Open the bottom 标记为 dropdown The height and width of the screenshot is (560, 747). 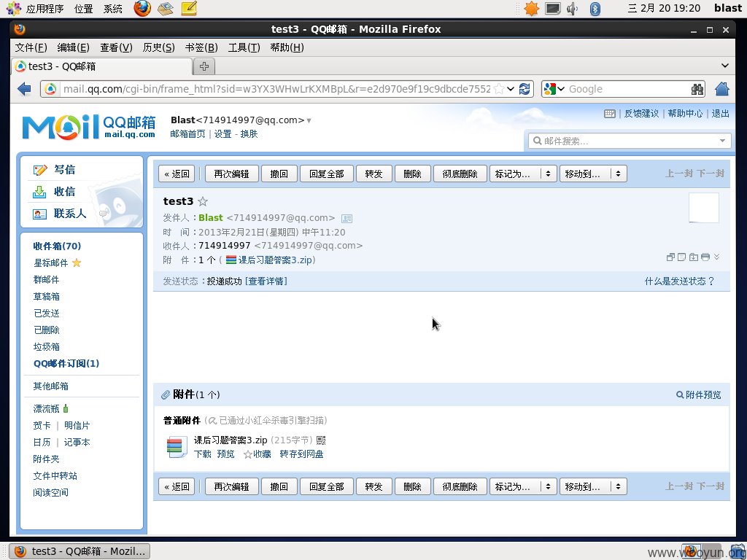coord(523,486)
